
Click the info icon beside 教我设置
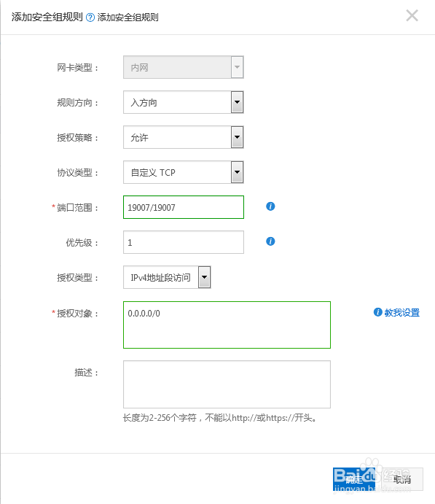377,312
